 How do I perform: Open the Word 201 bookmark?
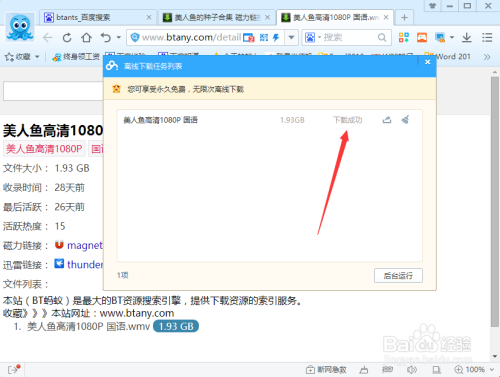448,57
